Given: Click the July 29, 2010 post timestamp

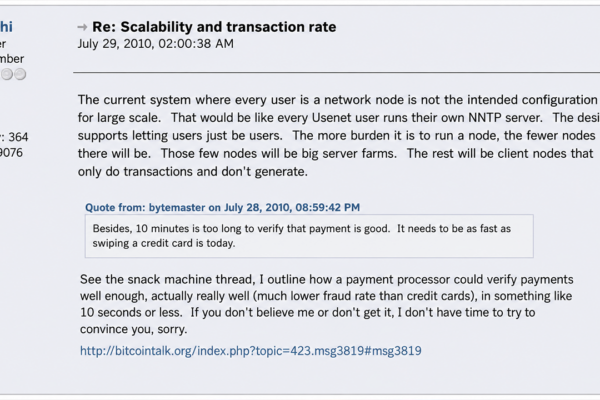Looking at the screenshot, I should [156, 44].
